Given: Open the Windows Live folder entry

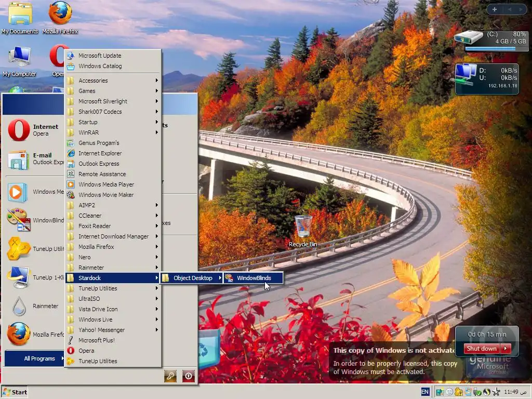Looking at the screenshot, I should [113, 320].
